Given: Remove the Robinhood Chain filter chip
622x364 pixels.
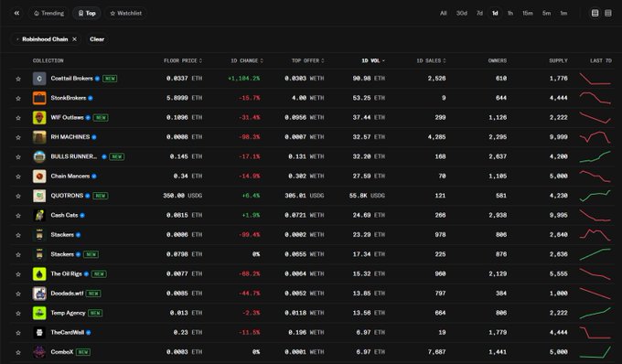Looking at the screenshot, I should 75,39.
